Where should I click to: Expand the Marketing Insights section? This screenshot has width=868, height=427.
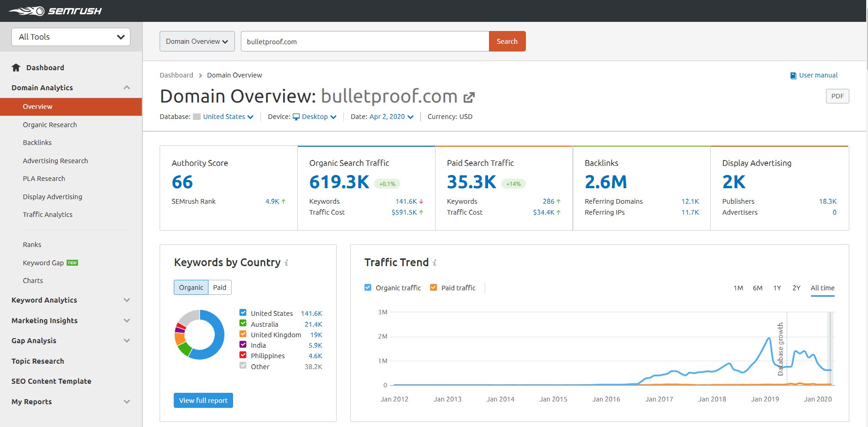(x=127, y=320)
